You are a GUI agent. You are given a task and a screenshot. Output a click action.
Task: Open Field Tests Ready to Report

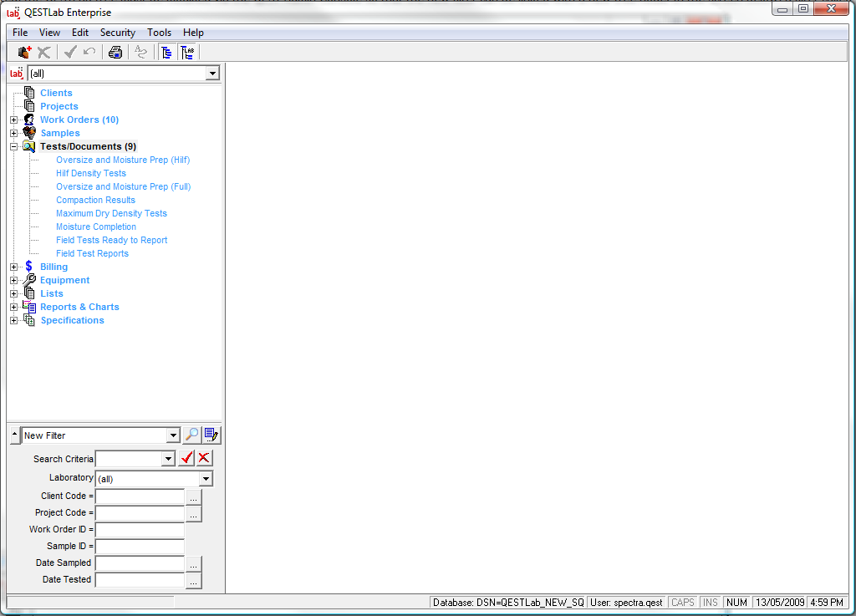coord(111,240)
